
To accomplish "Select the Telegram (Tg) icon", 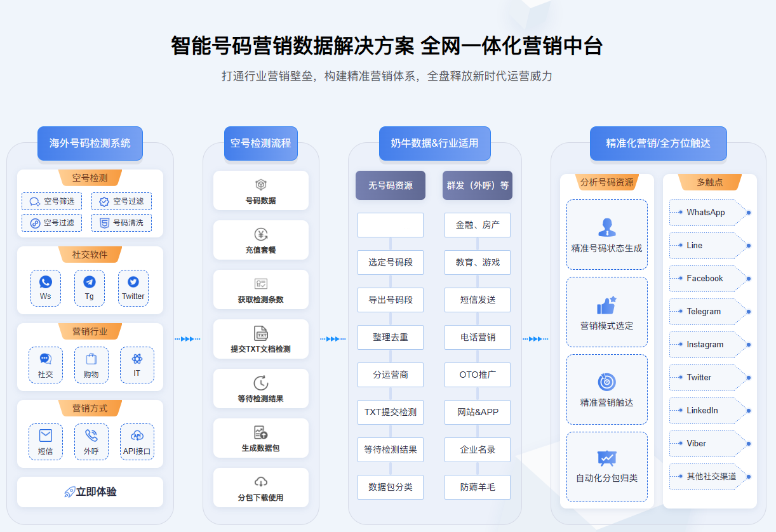I will pyautogui.click(x=90, y=282).
